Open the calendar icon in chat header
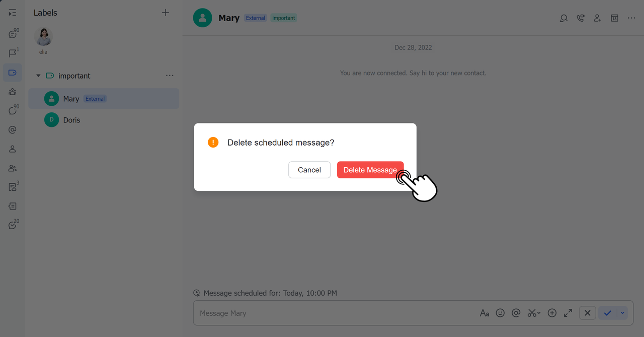 tap(614, 18)
